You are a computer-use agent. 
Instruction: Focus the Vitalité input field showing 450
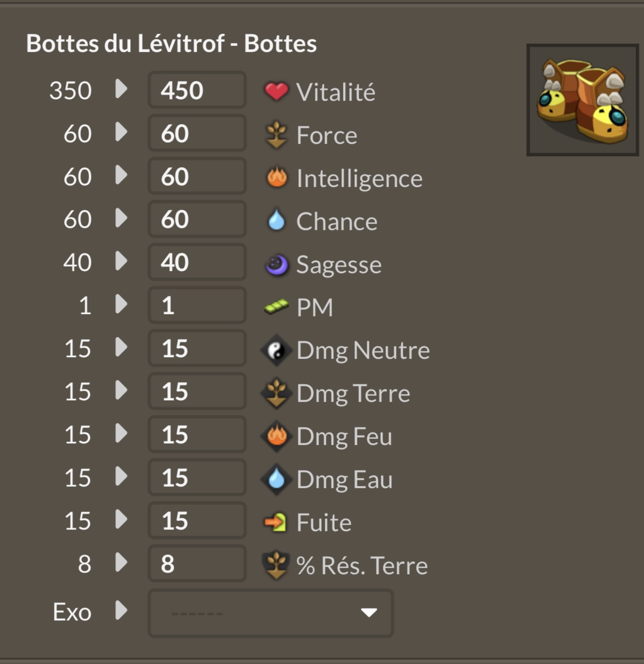coord(197,90)
